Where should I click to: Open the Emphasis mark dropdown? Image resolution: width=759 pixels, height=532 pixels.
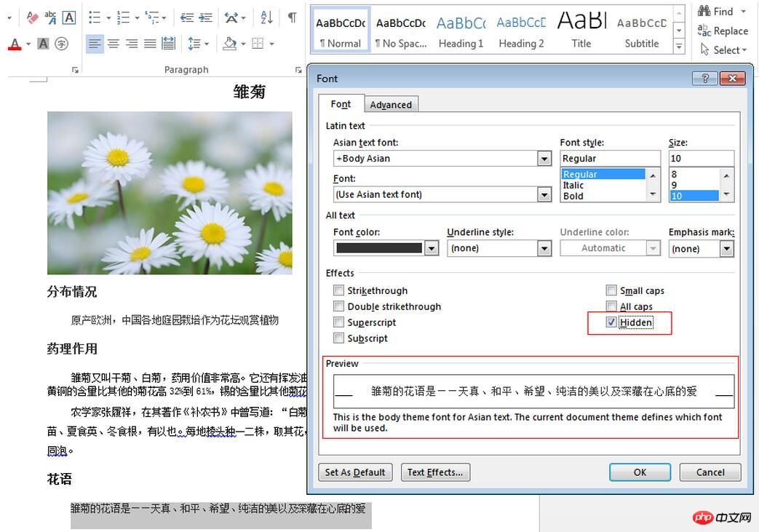pos(726,249)
